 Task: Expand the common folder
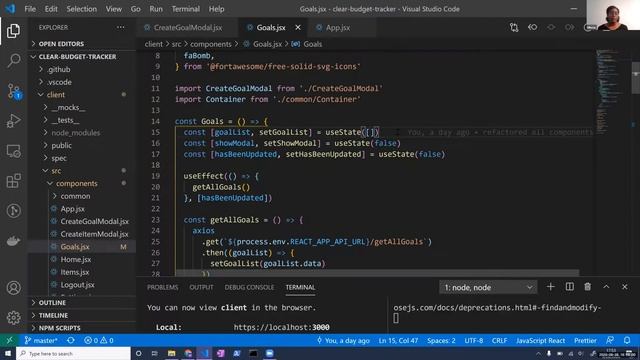(x=82, y=196)
